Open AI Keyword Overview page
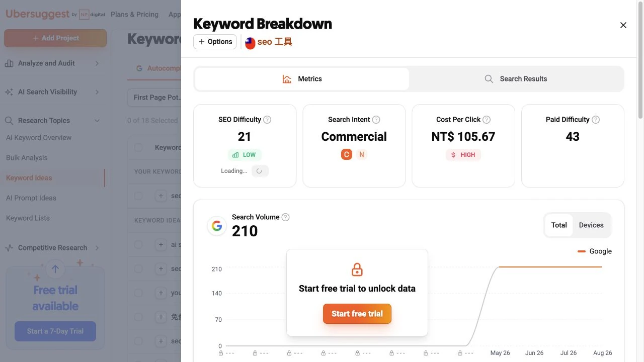Viewport: 644px width, 362px height. tap(39, 138)
